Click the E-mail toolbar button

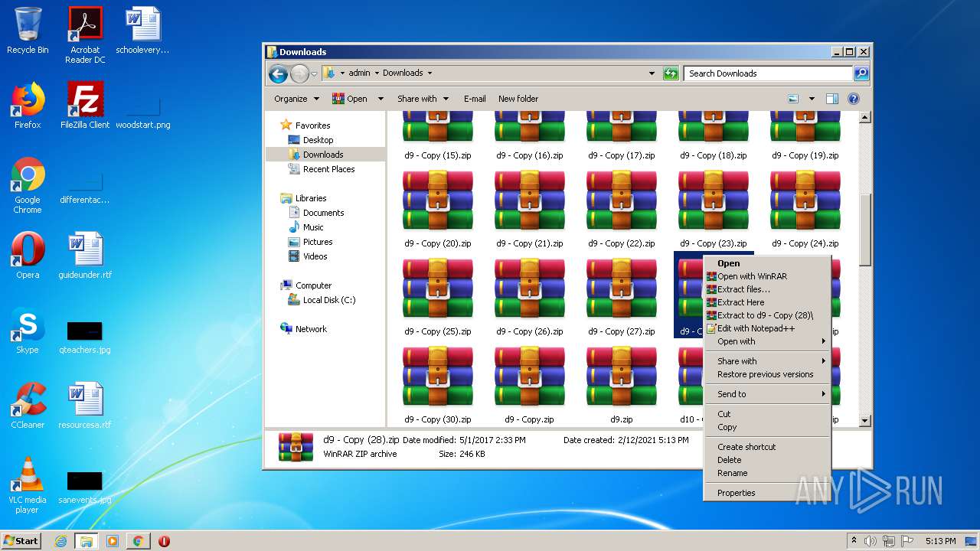click(475, 99)
